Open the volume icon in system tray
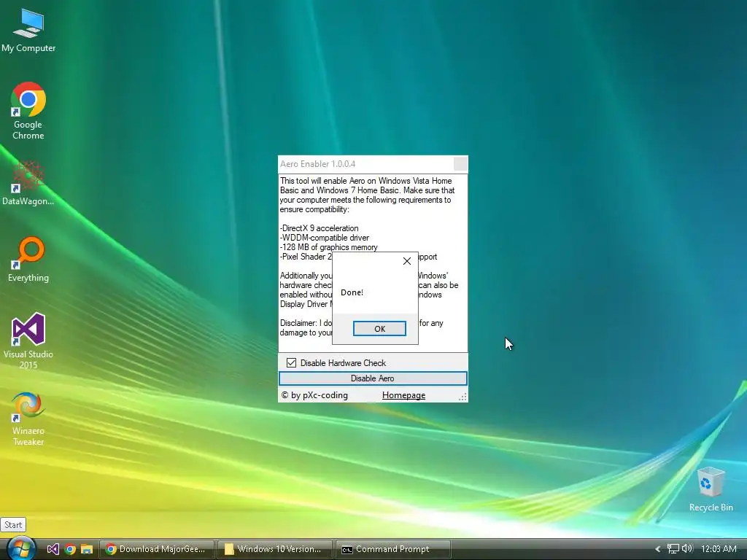 (x=687, y=549)
